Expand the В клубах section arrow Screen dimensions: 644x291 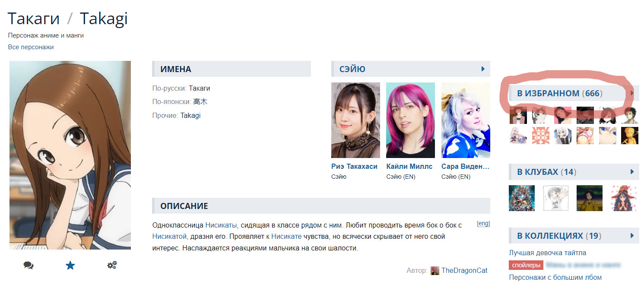pyautogui.click(x=632, y=172)
